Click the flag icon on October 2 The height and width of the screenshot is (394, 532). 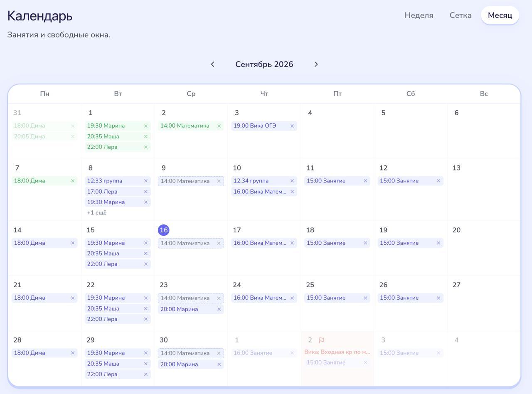[321, 340]
